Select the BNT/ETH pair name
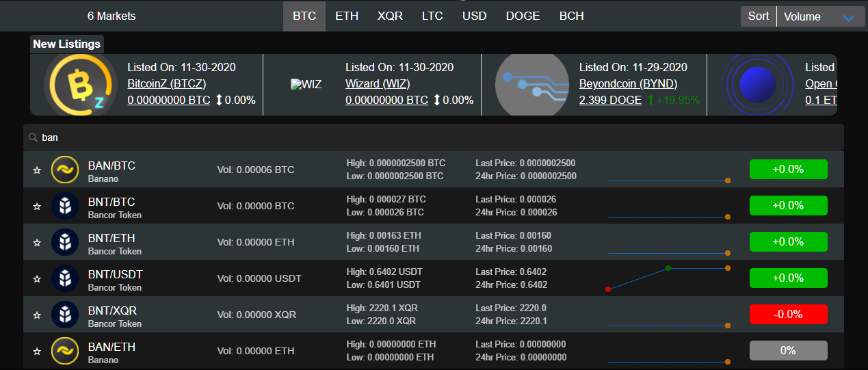Screen dimensions: 868x370 (111, 238)
